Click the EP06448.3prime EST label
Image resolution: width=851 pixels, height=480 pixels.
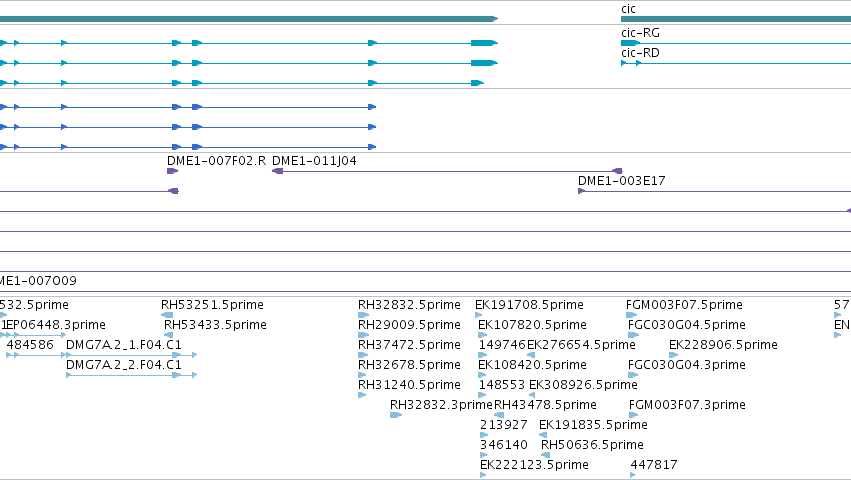click(x=55, y=325)
